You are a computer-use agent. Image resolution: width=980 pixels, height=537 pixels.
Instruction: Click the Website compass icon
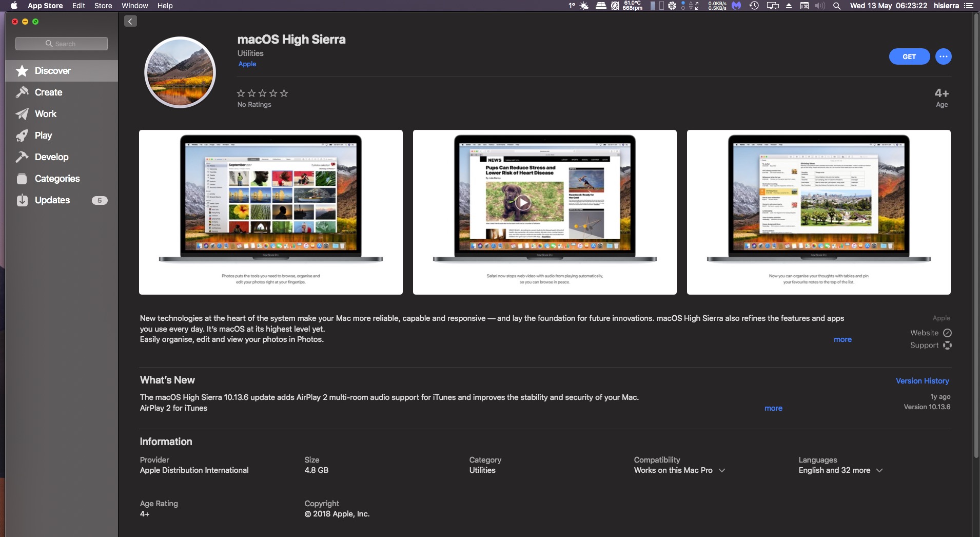coord(948,333)
